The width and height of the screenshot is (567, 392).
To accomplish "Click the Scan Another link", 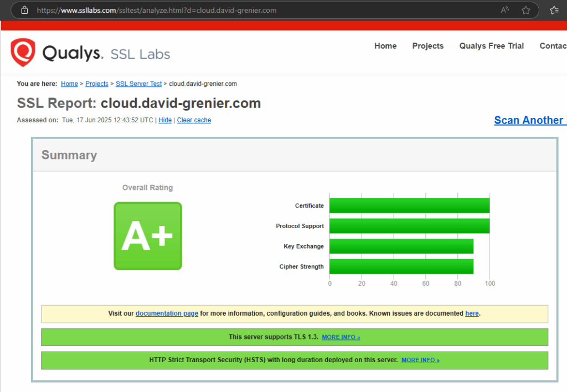I will [x=529, y=120].
